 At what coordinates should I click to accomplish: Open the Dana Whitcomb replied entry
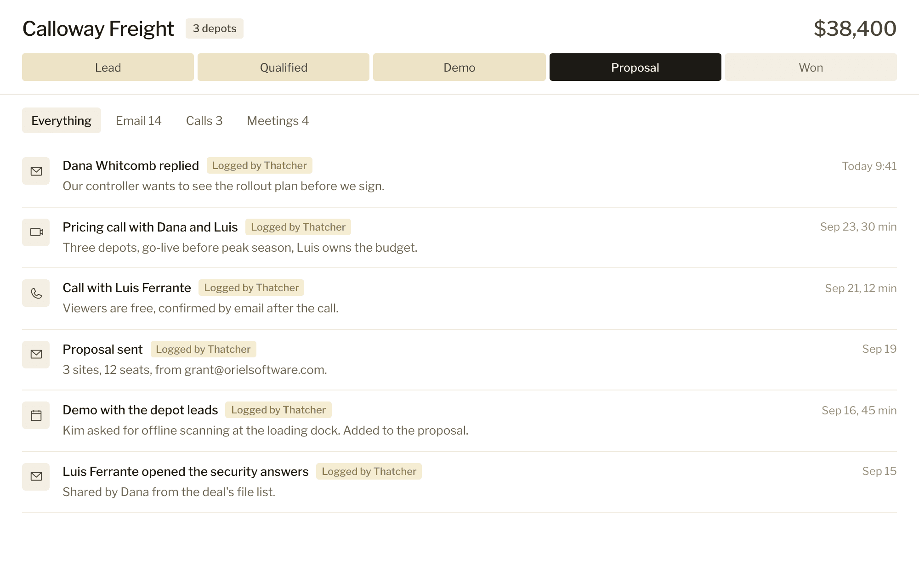click(x=131, y=165)
